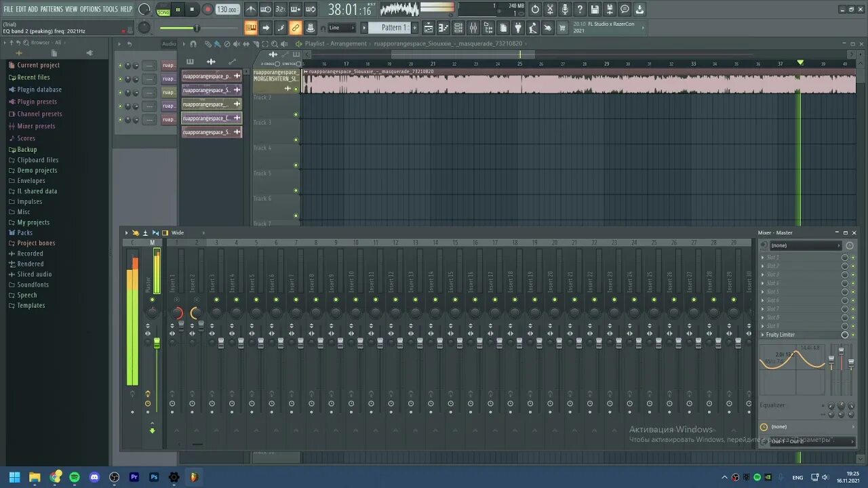
Task: Click the microphone one-click recording icon
Action: point(565,9)
